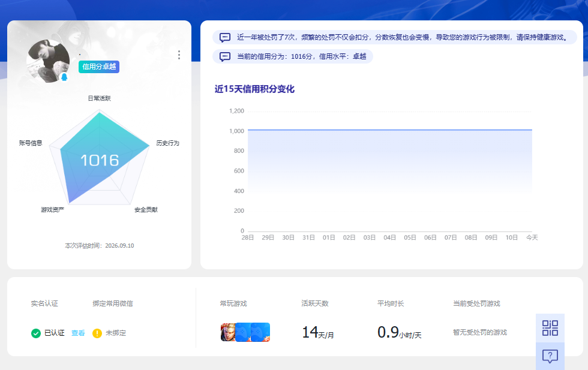This screenshot has width=588, height=370.
Task: Click the 05日 label on the chart axis
Action: click(410, 237)
